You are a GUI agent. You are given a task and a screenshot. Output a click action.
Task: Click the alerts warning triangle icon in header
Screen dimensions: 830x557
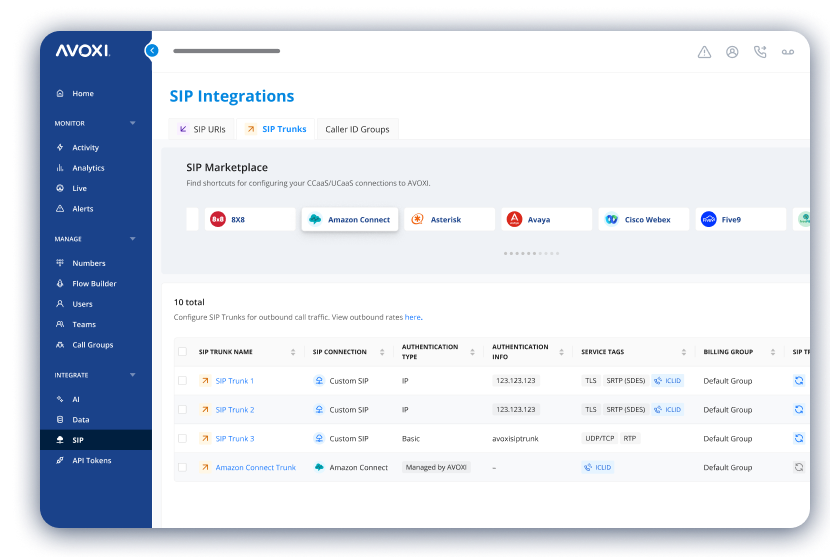[x=704, y=52]
